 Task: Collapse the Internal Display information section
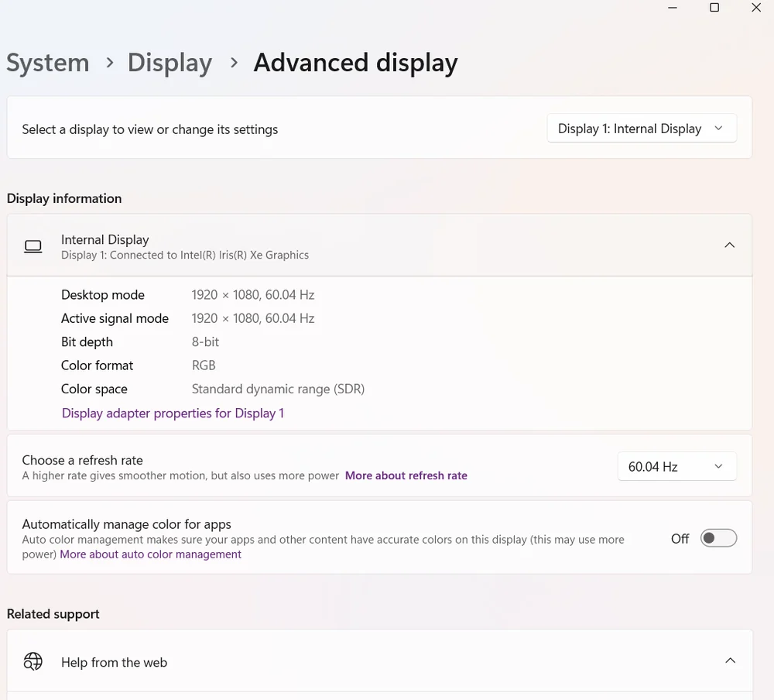point(729,245)
